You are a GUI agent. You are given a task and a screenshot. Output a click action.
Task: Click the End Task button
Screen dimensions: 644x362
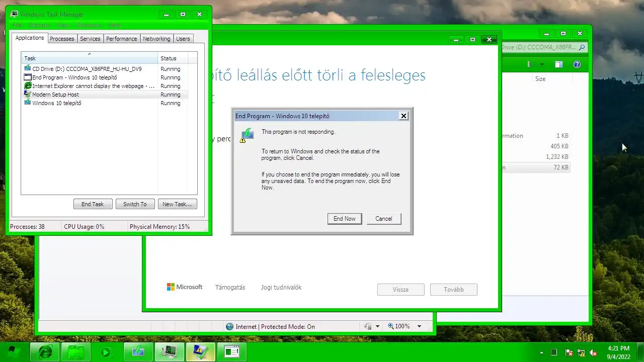tap(93, 204)
